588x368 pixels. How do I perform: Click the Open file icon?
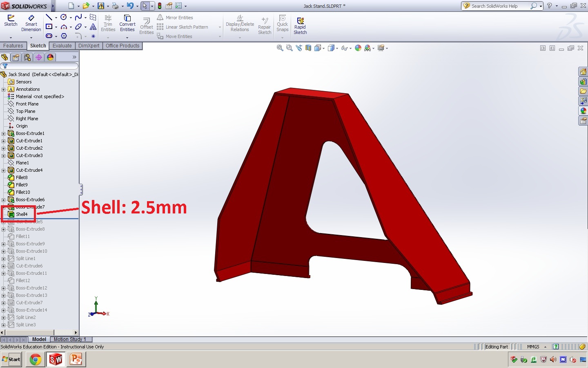[86, 6]
